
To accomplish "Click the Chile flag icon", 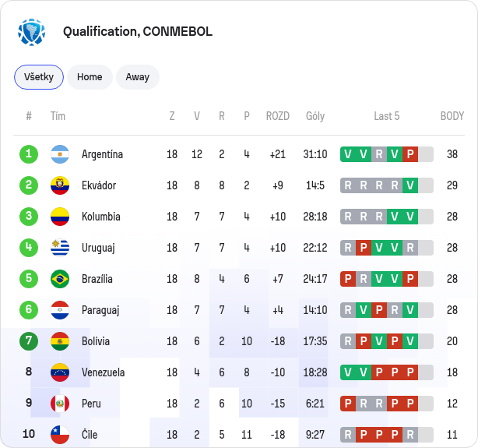I will tap(60, 434).
